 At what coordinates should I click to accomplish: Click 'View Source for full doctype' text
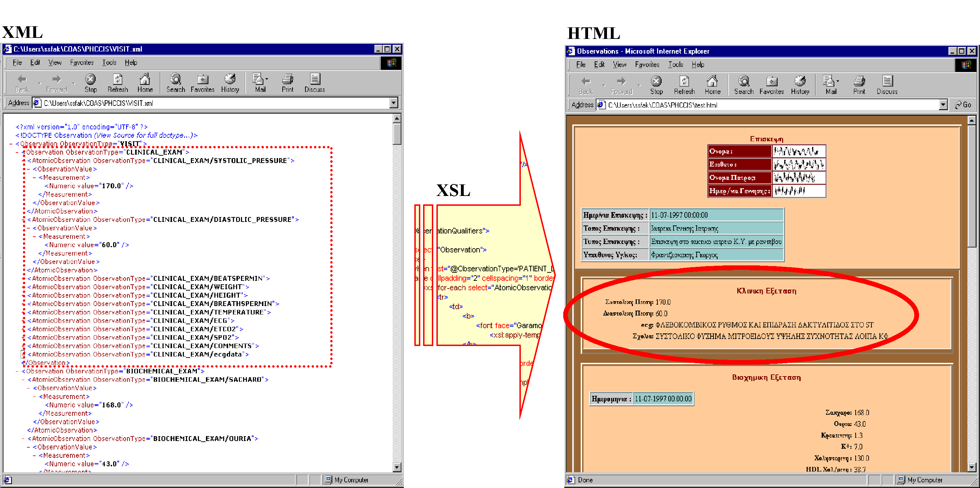coord(144,135)
